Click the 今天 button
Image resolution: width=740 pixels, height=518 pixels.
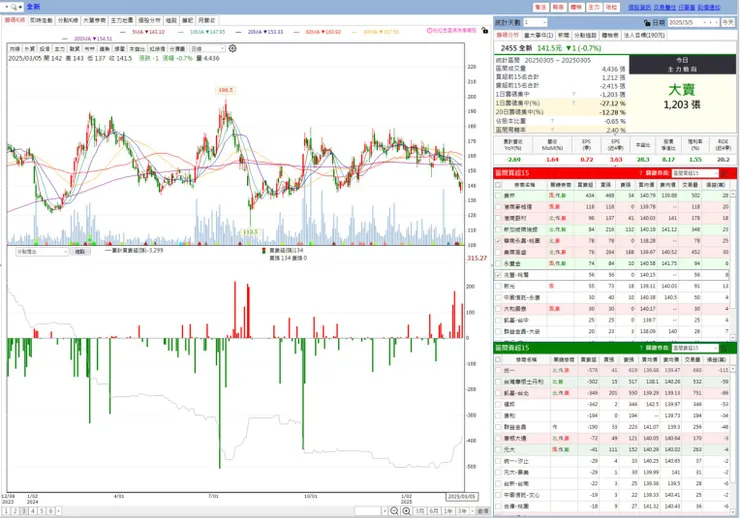728,23
